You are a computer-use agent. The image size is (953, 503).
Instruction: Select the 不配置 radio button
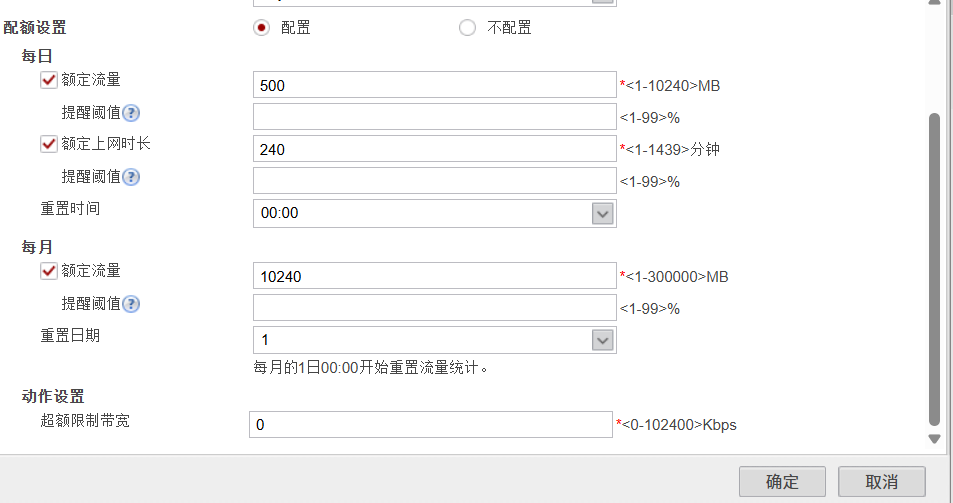point(467,28)
